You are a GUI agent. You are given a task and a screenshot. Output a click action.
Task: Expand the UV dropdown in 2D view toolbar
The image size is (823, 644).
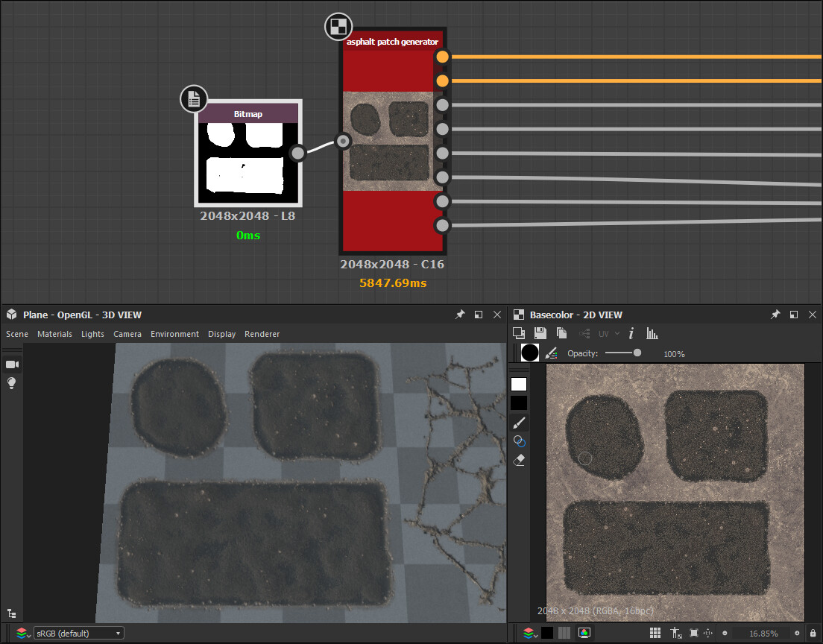608,334
